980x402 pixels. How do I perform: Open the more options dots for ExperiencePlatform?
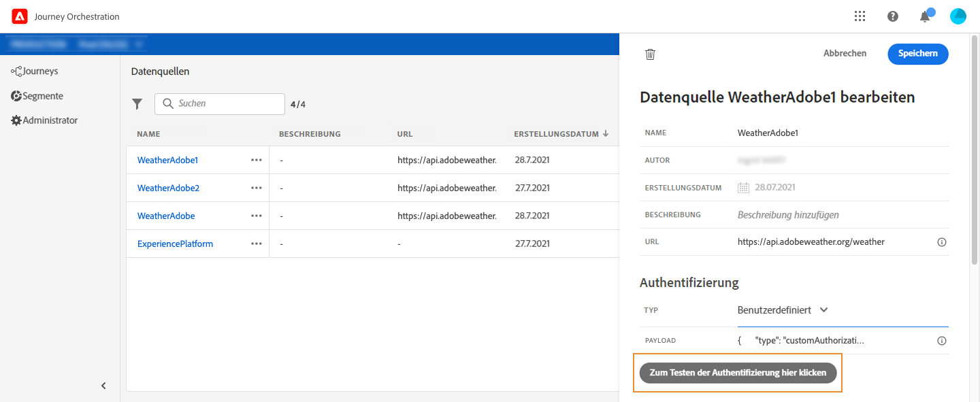click(257, 244)
